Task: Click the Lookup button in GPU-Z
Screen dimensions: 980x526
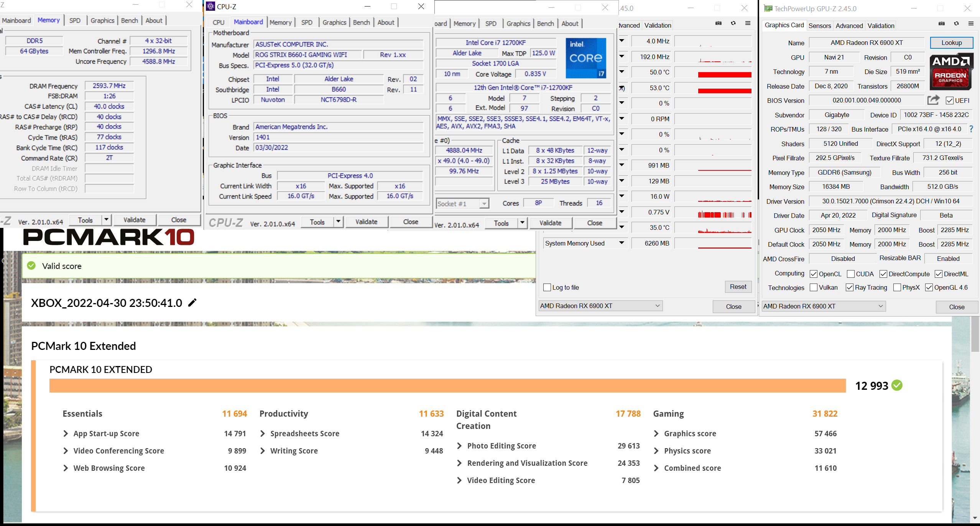Action: coord(952,43)
